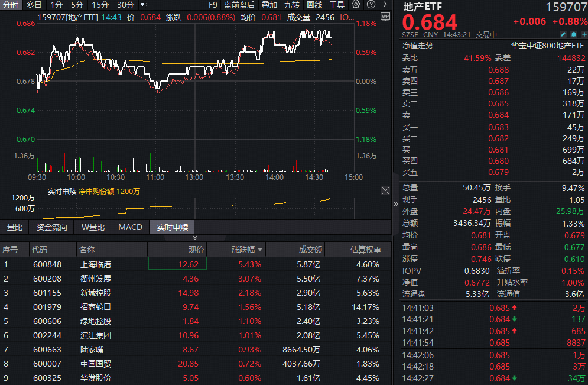Collapse the side panel with double-arrow

point(396,203)
